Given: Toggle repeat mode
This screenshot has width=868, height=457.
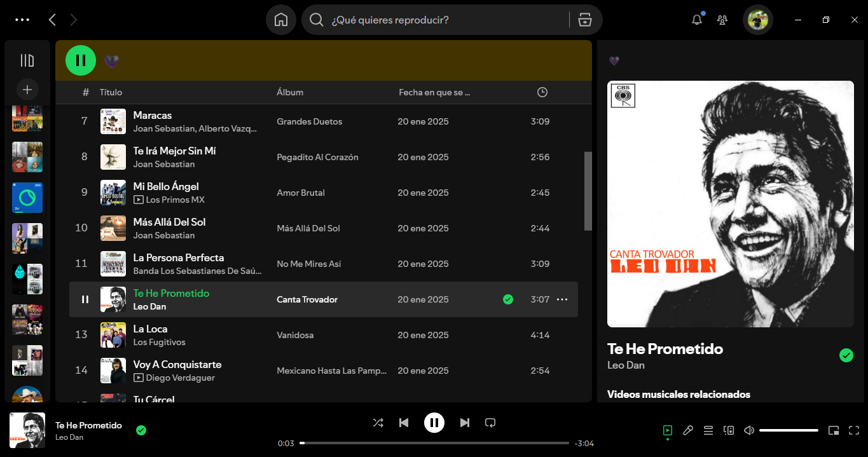Looking at the screenshot, I should pyautogui.click(x=490, y=423).
